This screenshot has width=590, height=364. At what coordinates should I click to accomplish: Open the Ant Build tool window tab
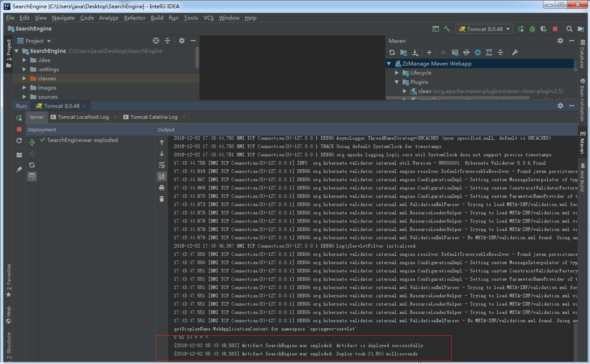(582, 177)
